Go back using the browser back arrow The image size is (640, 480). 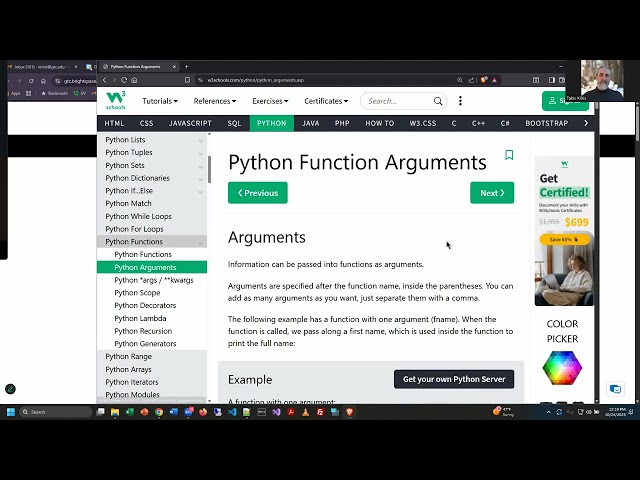point(104,80)
